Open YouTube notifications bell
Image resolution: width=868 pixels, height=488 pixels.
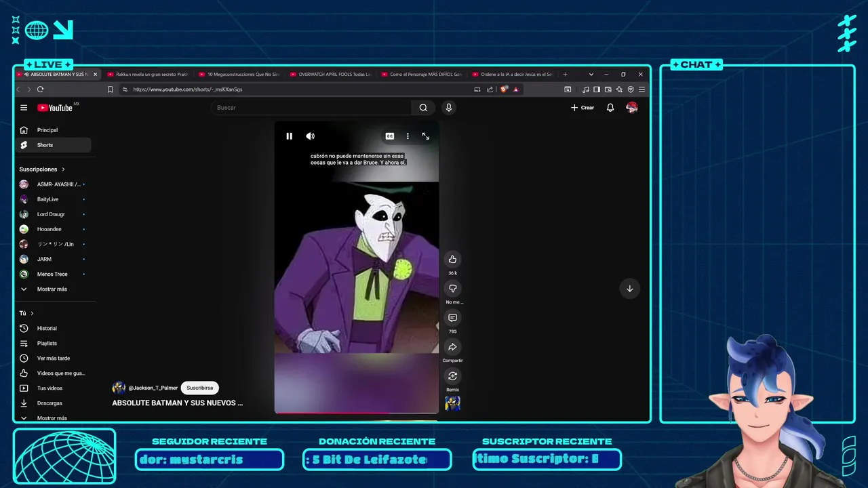(610, 108)
